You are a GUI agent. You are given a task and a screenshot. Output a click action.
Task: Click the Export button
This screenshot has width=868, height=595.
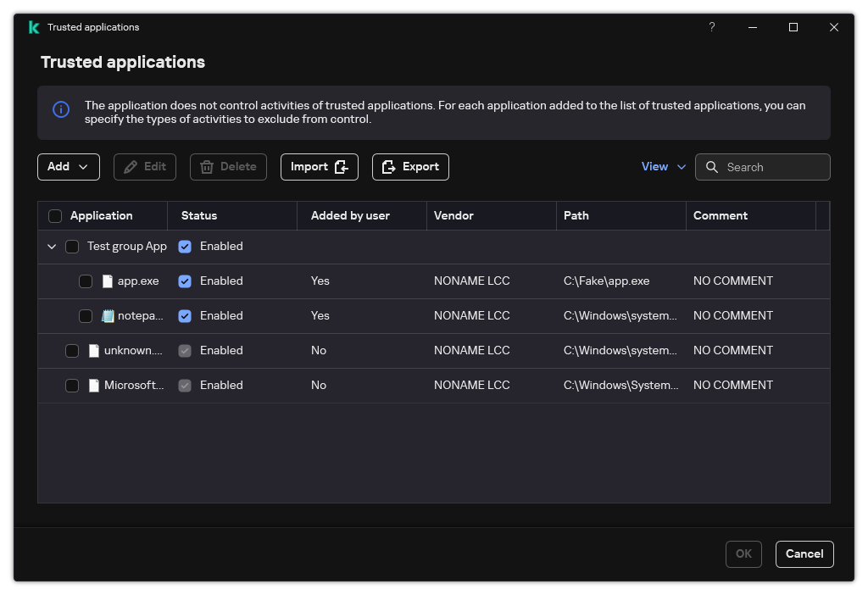(410, 167)
